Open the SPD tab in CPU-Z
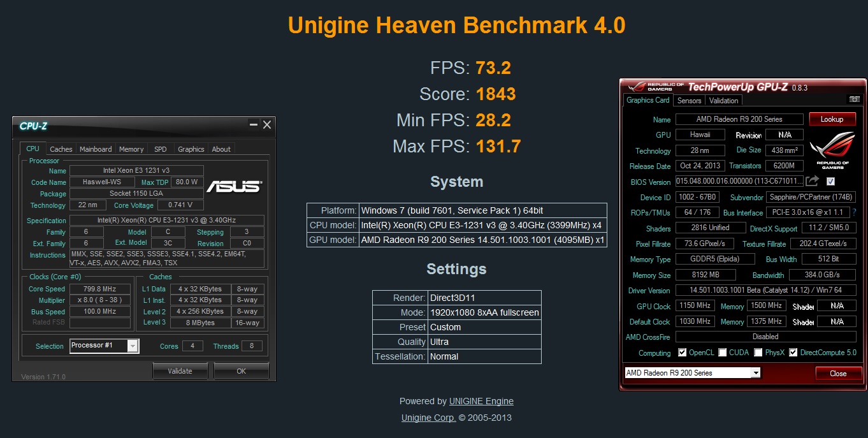Image resolution: width=868 pixels, height=438 pixels. [161, 149]
